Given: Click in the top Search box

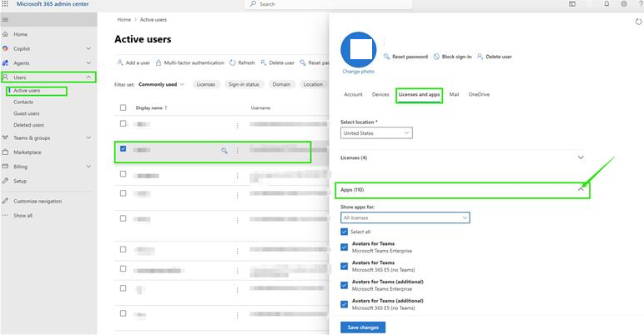Looking at the screenshot, I should coord(329,4).
